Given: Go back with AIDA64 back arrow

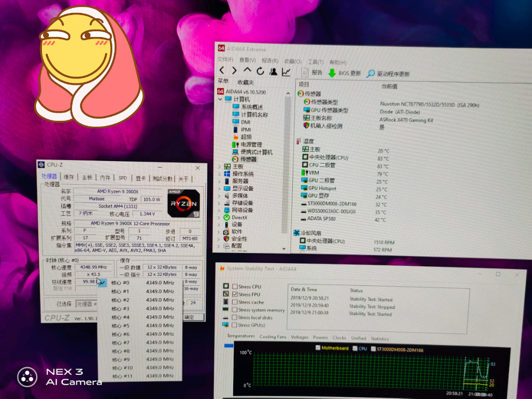Looking at the screenshot, I should tap(222, 70).
